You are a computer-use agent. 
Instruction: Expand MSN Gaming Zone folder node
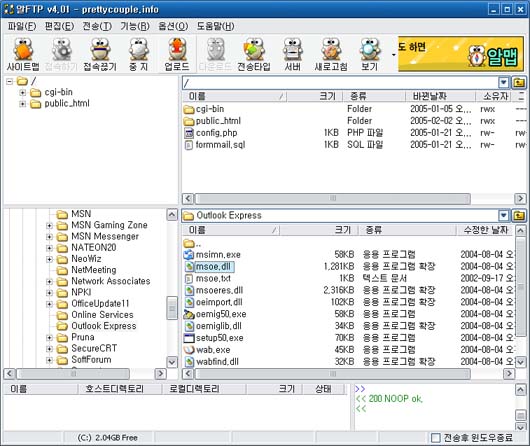[49, 226]
